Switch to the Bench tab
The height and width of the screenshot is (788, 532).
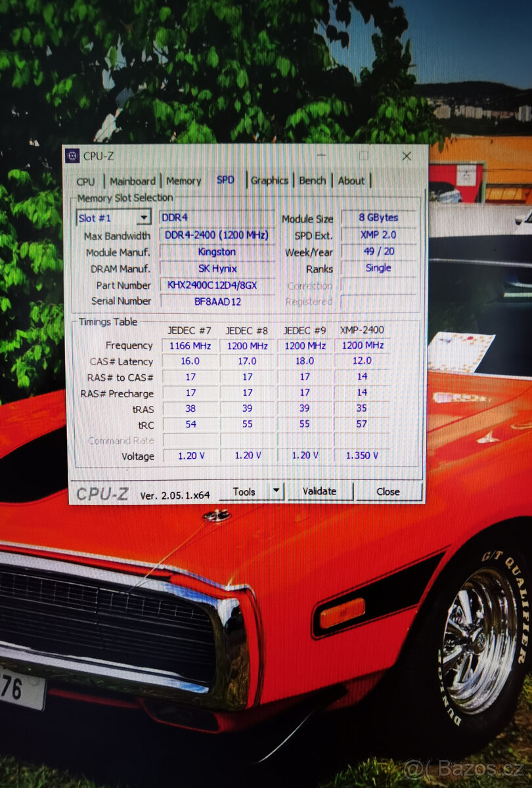pos(313,181)
